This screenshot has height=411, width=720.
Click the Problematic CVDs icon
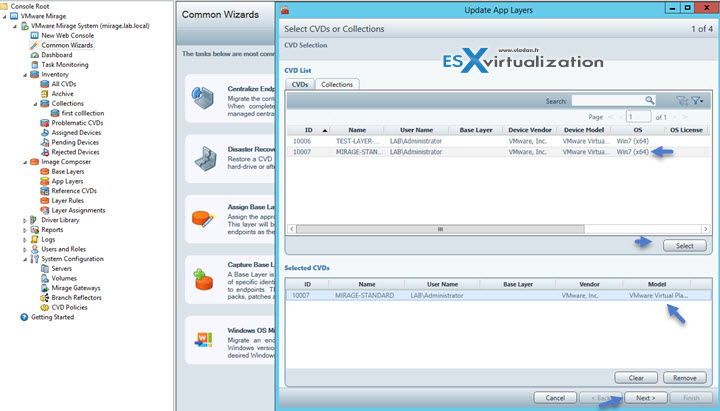coord(45,123)
